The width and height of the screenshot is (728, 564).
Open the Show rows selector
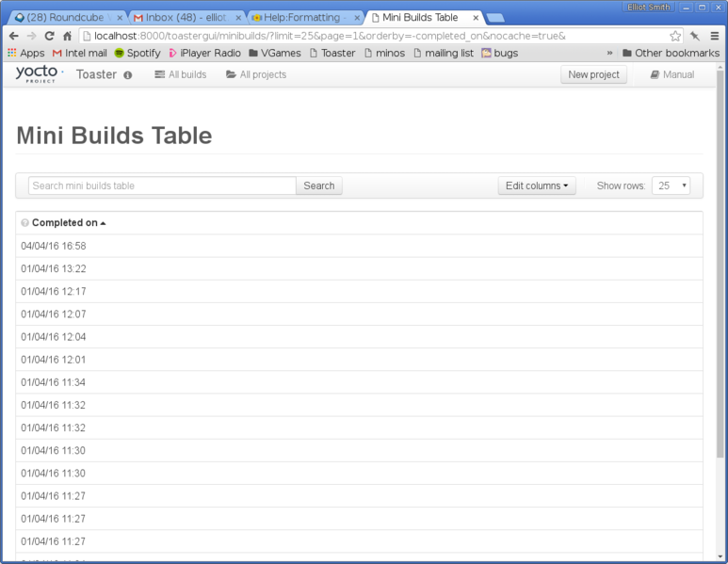click(x=671, y=185)
